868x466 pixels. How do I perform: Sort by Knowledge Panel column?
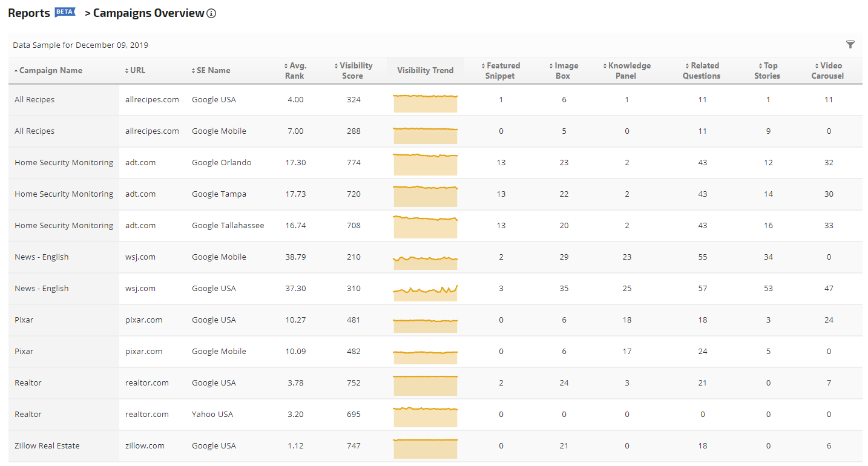pos(627,71)
